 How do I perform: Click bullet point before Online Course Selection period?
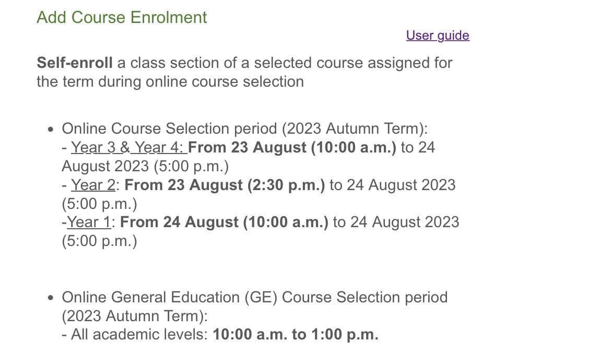(50, 129)
